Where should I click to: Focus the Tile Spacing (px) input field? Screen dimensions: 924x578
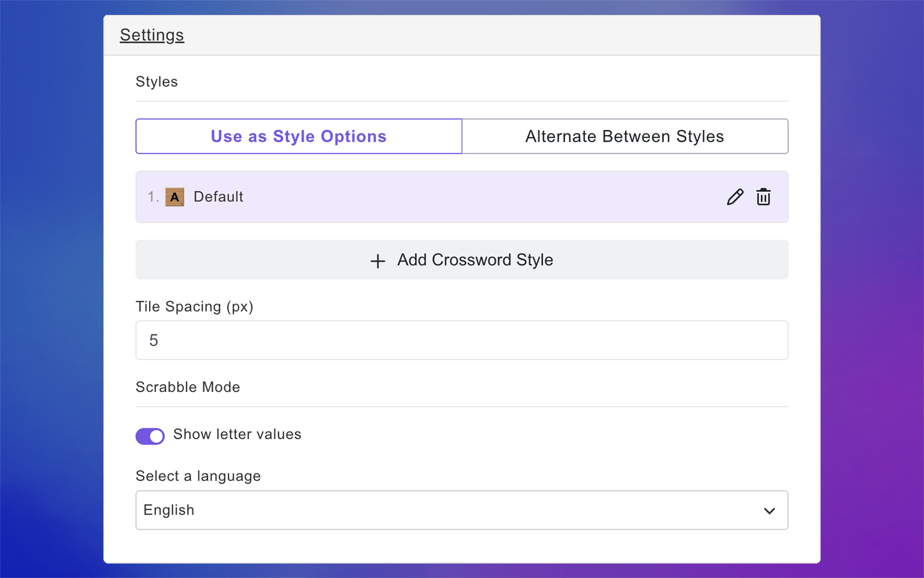tap(462, 340)
